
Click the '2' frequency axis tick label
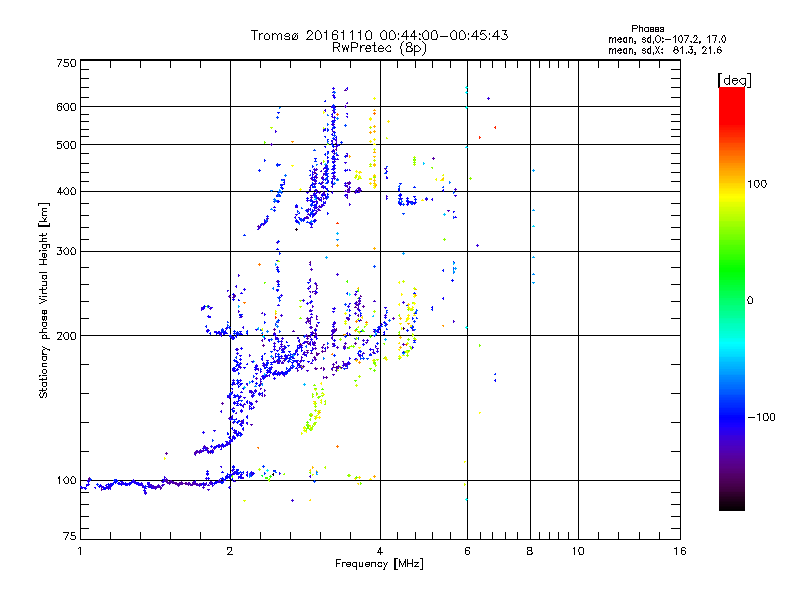pyautogui.click(x=230, y=551)
